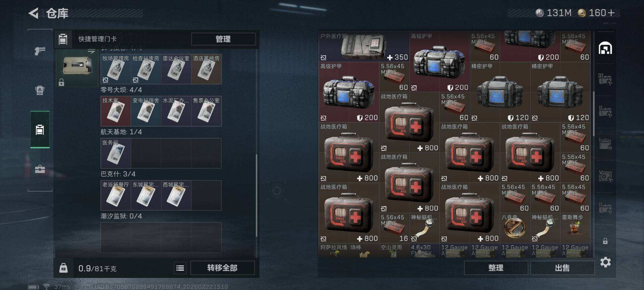This screenshot has width=644, height=290.
Task: Click the card case lock icon
Action: [x=61, y=82]
